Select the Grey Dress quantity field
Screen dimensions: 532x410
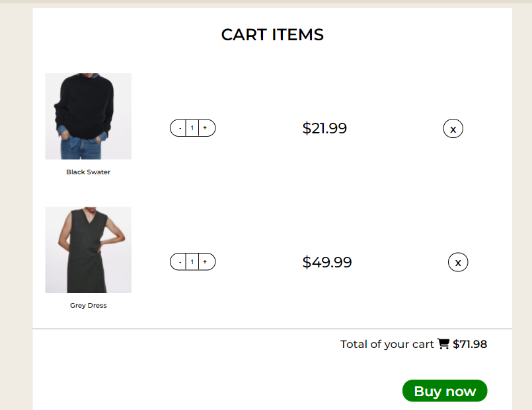pyautogui.click(x=192, y=261)
